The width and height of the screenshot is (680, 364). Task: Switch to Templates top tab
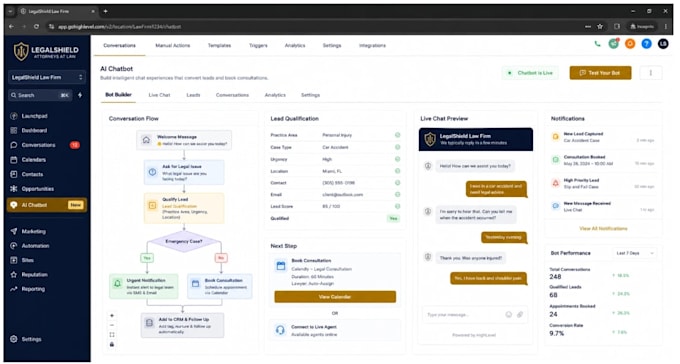coord(219,46)
